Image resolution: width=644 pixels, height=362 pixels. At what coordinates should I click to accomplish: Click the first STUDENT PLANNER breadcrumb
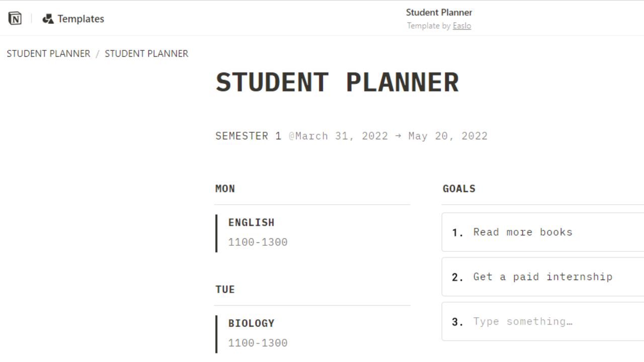(48, 53)
